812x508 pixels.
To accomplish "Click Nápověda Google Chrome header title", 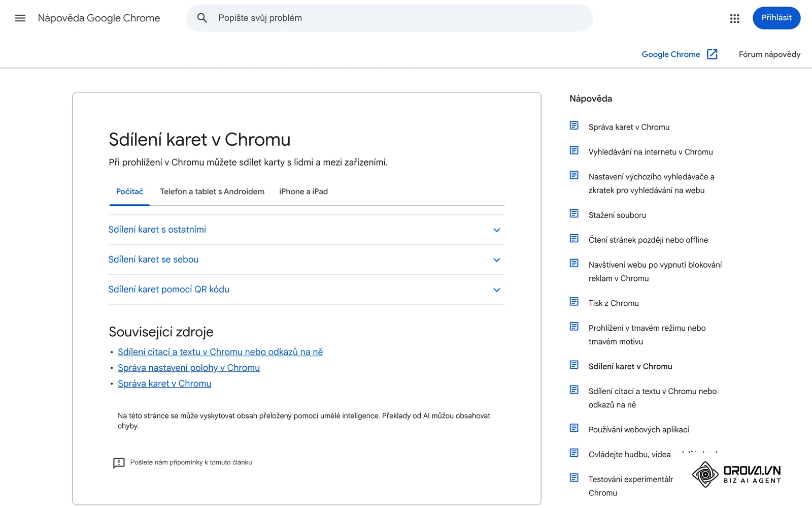I will click(99, 18).
